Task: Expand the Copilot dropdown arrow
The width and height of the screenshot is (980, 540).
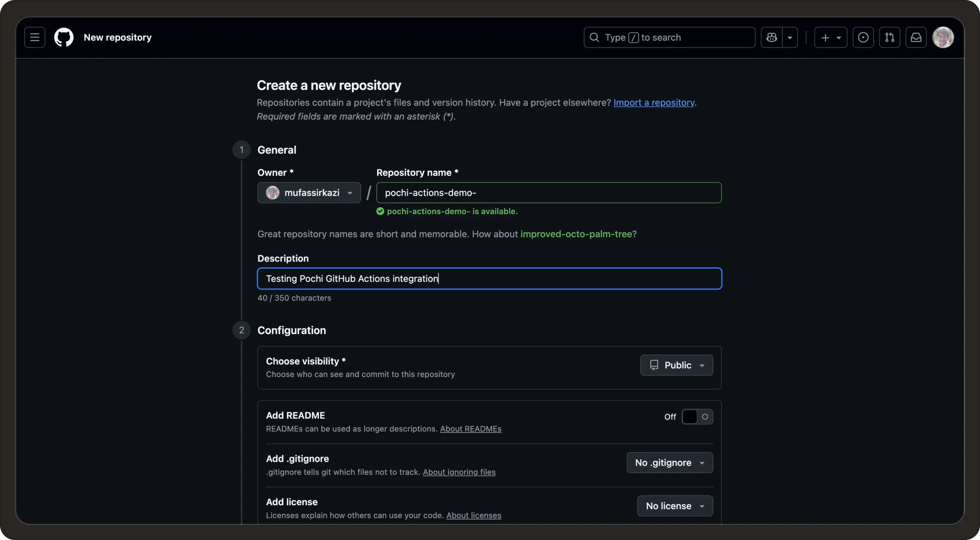Action: [790, 37]
